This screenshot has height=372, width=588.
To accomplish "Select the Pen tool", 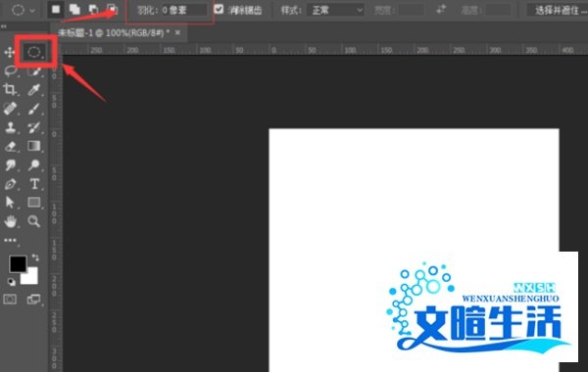I will point(10,184).
